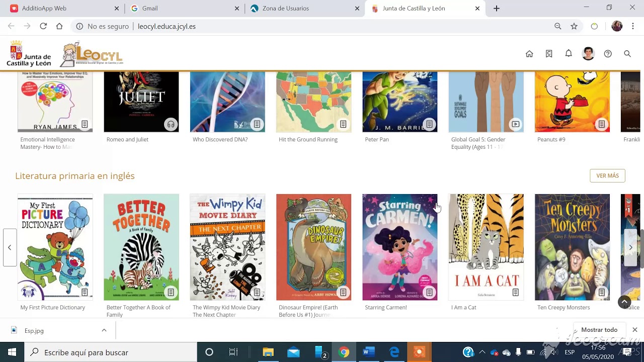This screenshot has width=644, height=362.
Task: Click the LeoCyL library logo
Action: [92, 54]
